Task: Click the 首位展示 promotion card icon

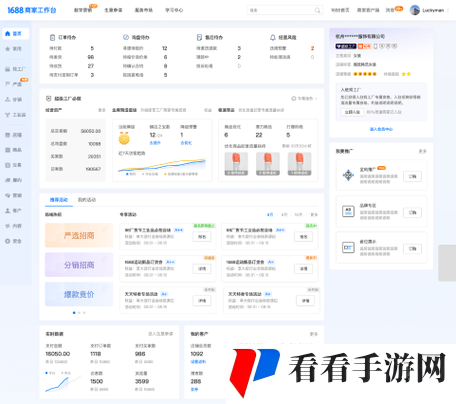Action: [348, 247]
